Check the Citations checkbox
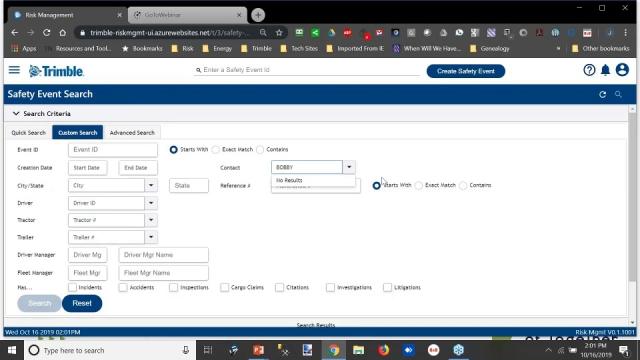 point(280,287)
